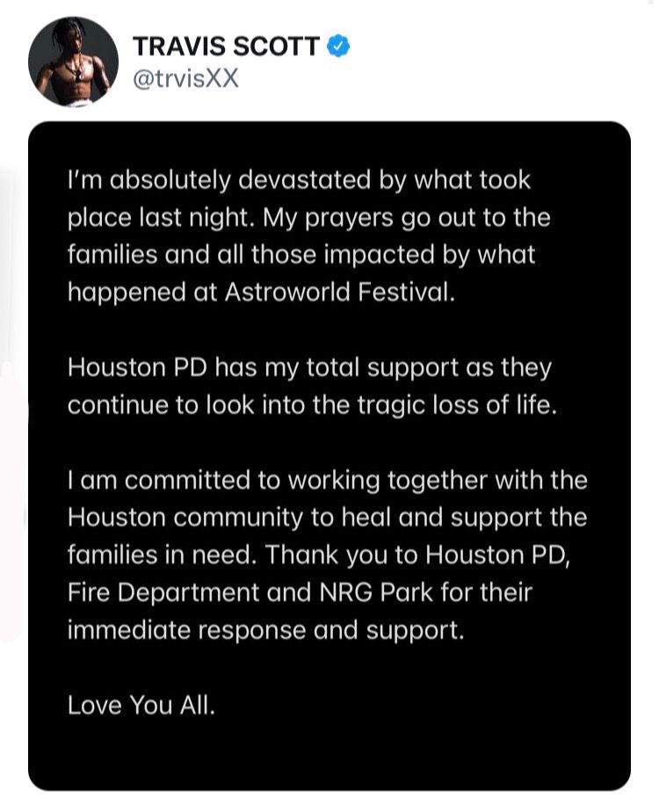Image resolution: width=659 pixels, height=812 pixels.
Task: Open the black statement image attachment
Action: point(329,456)
